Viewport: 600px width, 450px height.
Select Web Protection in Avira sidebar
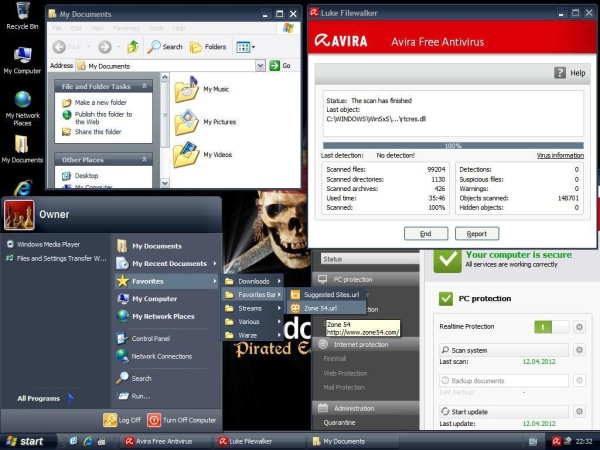coord(345,373)
